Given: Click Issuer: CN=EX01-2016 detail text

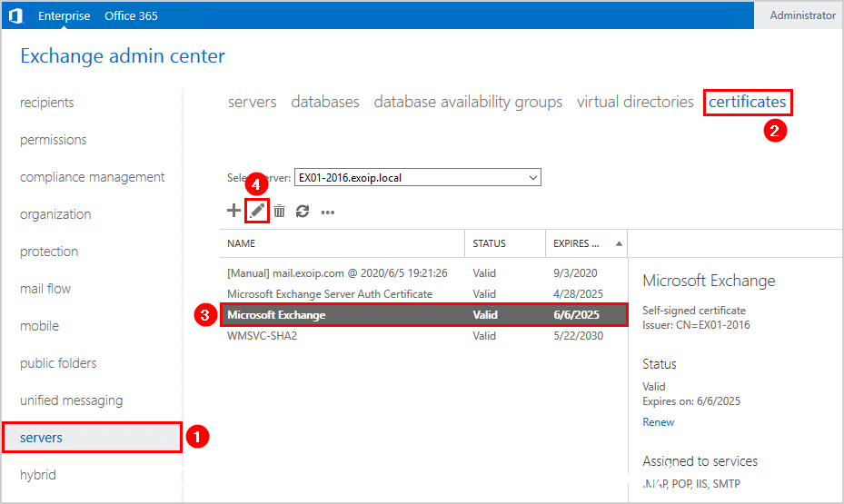Looking at the screenshot, I should pyautogui.click(x=696, y=325).
